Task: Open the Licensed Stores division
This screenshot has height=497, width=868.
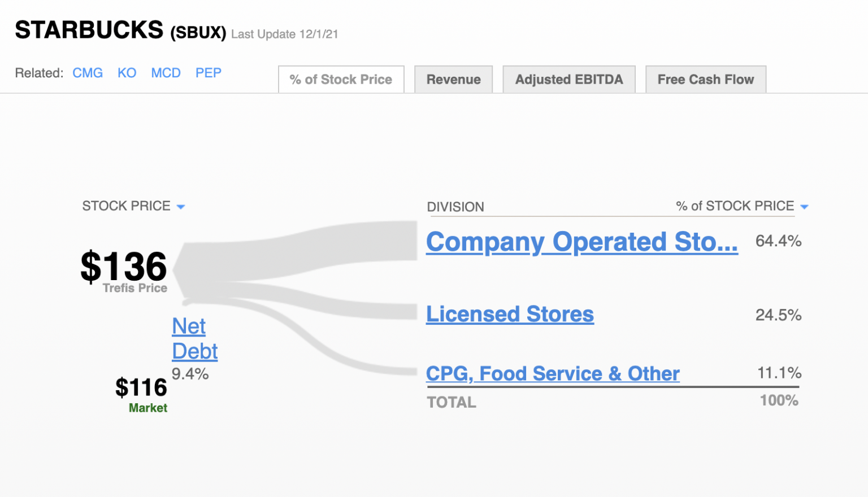Action: [x=510, y=315]
